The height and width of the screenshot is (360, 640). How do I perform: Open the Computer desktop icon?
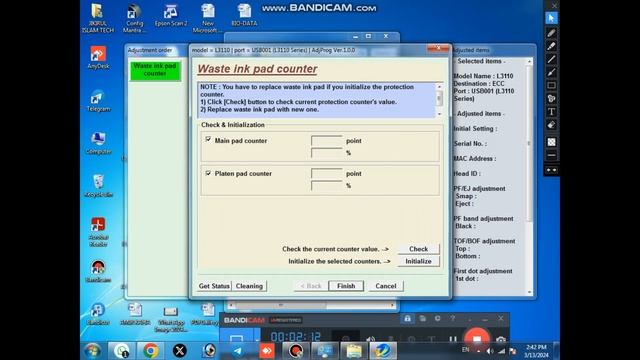pos(98,143)
